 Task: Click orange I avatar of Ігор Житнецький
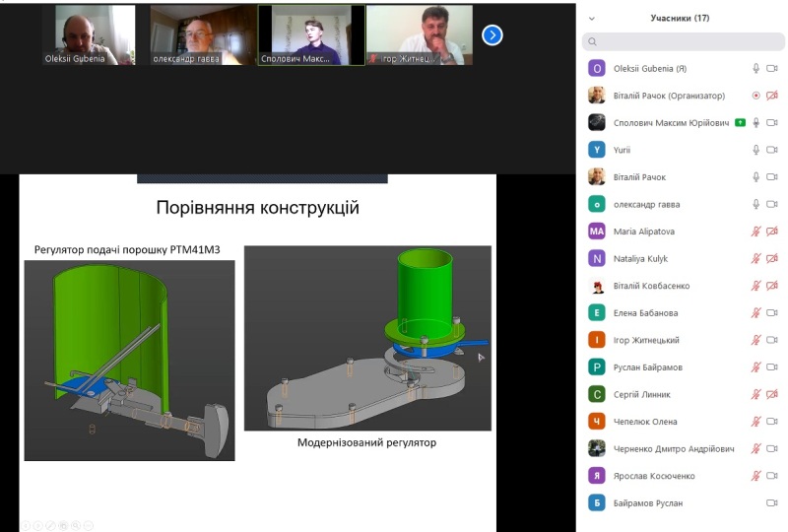pos(597,340)
